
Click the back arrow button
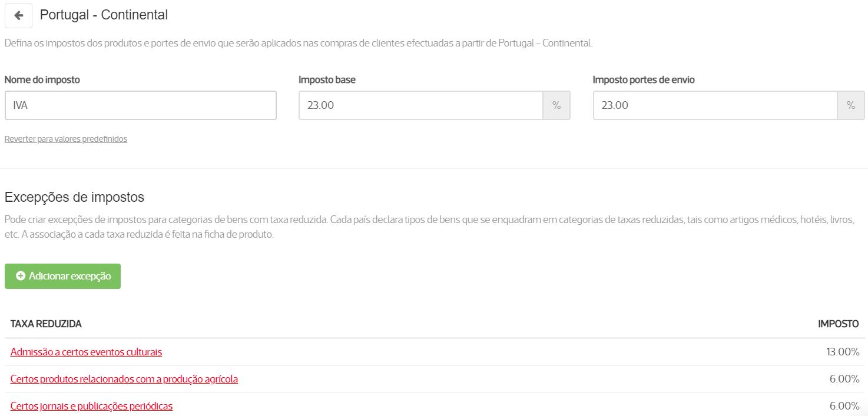click(18, 15)
